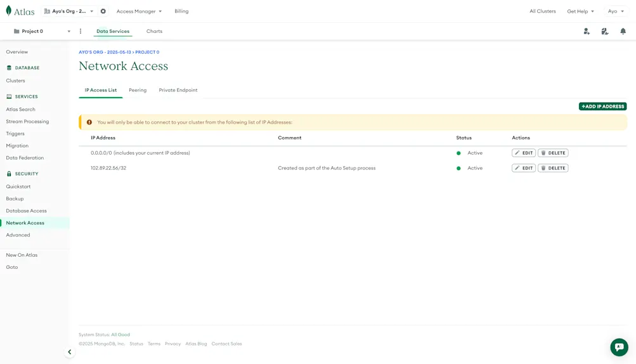Open Atlas Search in the sidebar
The height and width of the screenshot is (364, 636).
click(21, 110)
